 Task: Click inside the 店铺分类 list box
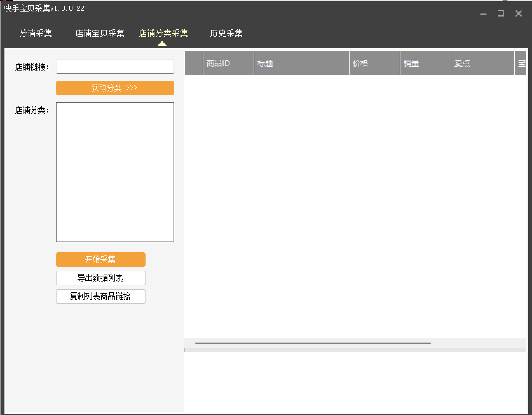(115, 172)
